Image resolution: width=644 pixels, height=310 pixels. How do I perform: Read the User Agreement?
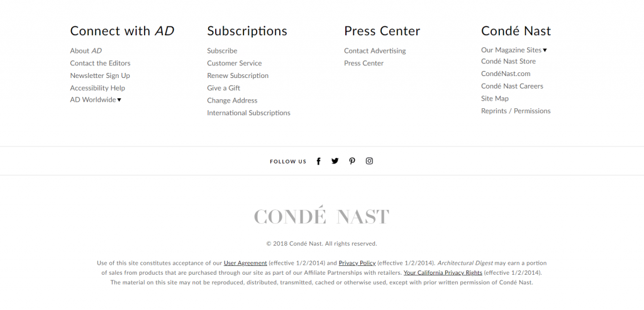[x=245, y=263]
